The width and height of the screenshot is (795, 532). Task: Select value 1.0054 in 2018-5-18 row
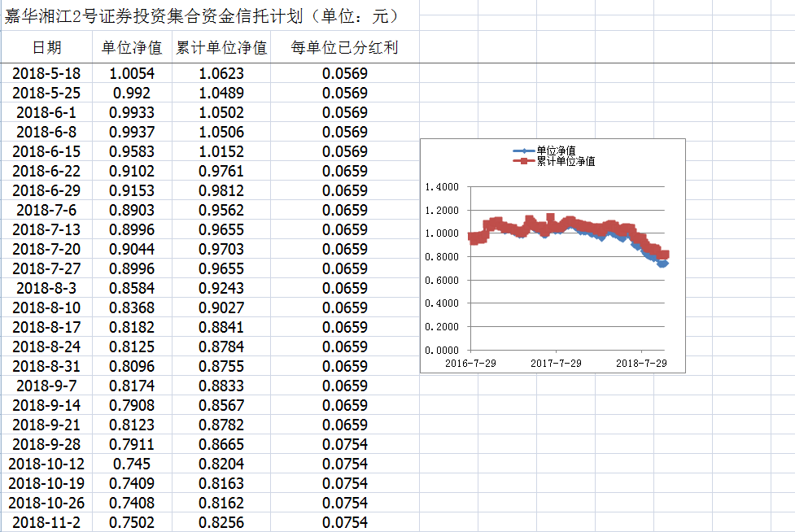(132, 73)
